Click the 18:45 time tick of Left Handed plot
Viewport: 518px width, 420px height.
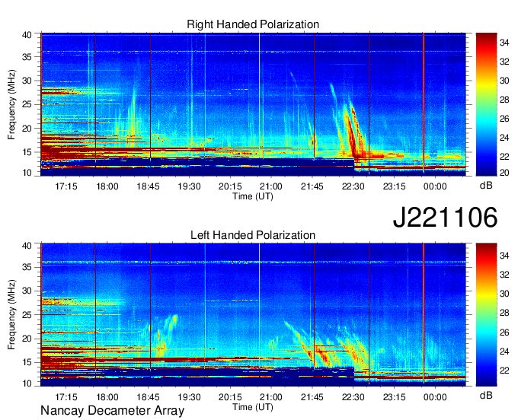(x=149, y=397)
